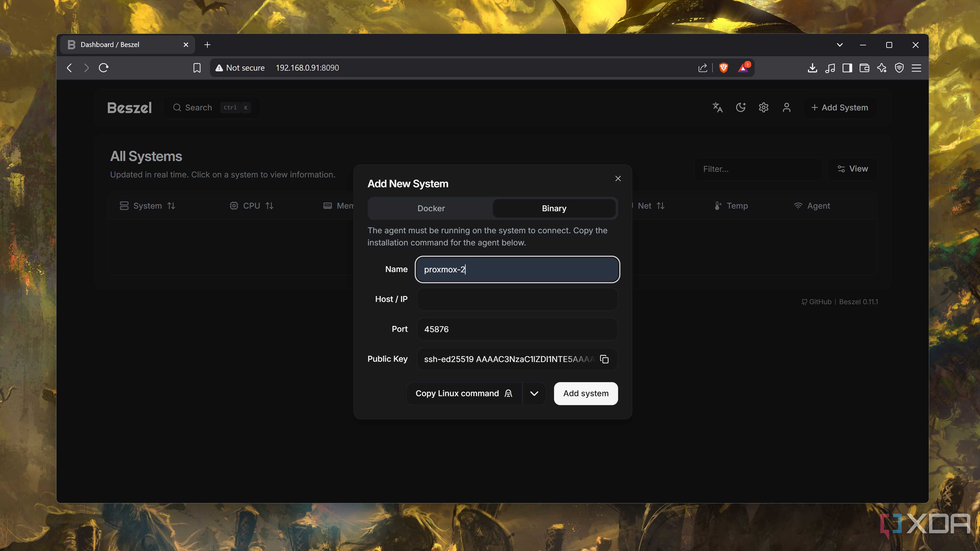Click the share page icon

[x=703, y=68]
